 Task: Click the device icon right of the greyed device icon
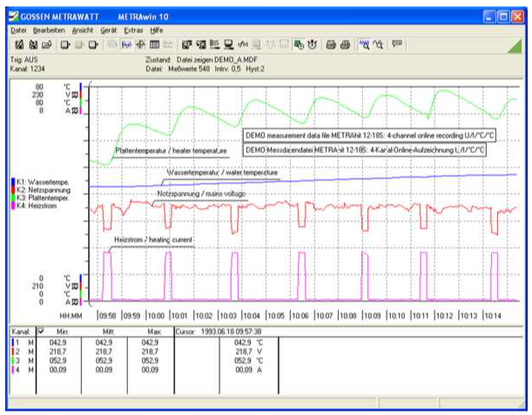pos(93,44)
